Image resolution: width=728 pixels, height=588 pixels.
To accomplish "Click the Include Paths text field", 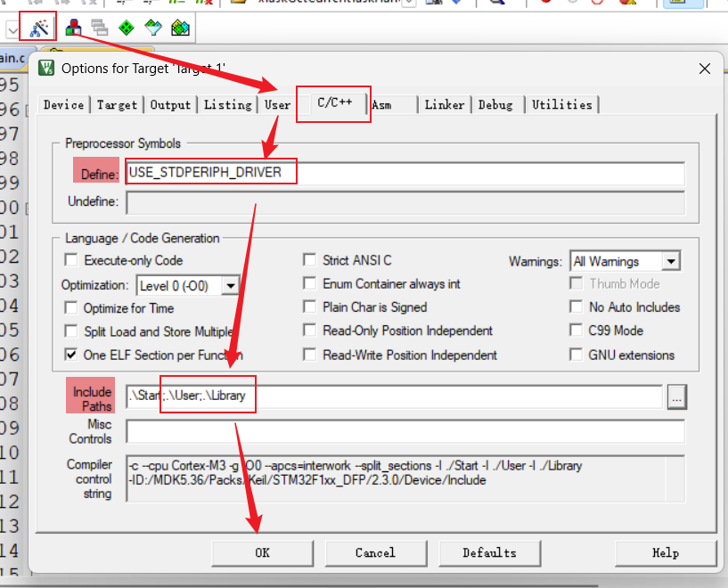I will coord(394,396).
